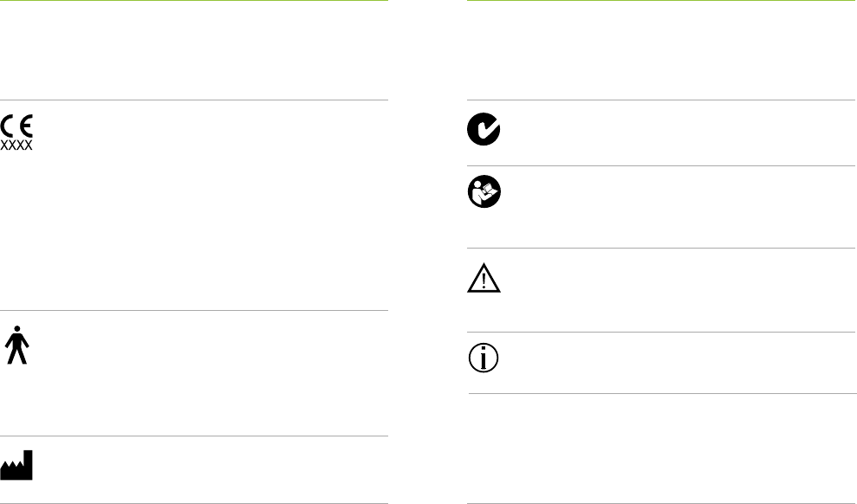The height and width of the screenshot is (504, 857).
Task: Click the exclamation mark inside caution triangle
Action: [x=484, y=281]
